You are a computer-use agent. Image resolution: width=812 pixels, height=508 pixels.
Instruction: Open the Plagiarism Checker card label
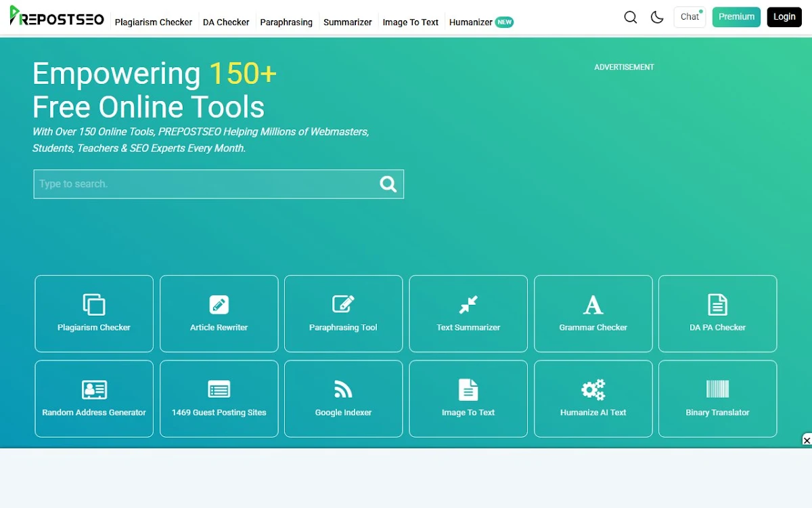(94, 327)
